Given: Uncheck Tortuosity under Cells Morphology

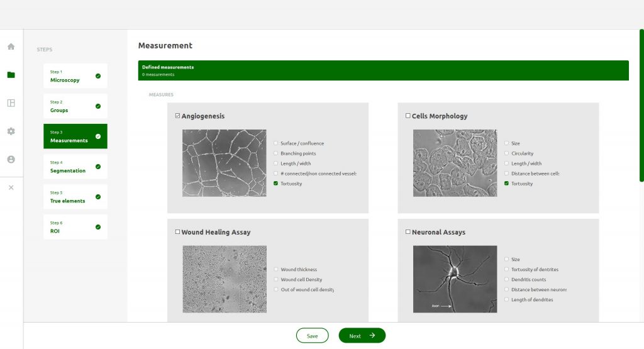Looking at the screenshot, I should [x=506, y=184].
